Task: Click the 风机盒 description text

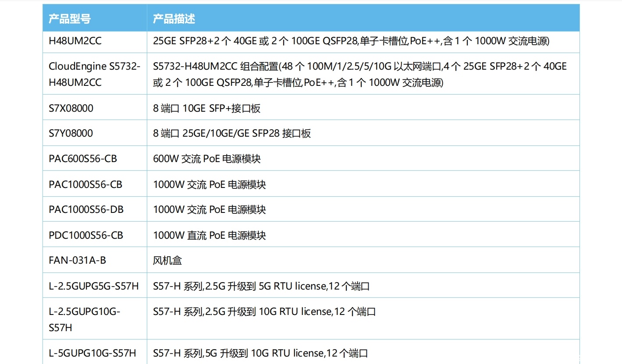Action: point(167,261)
